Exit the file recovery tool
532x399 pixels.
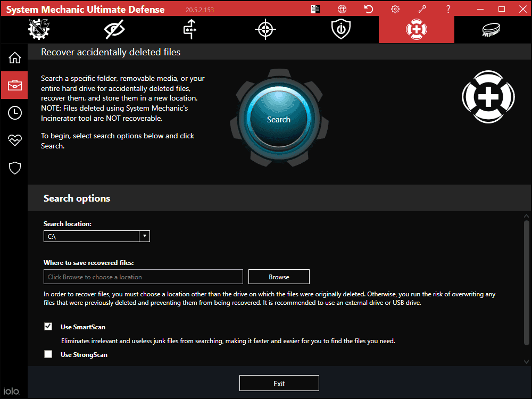click(279, 383)
